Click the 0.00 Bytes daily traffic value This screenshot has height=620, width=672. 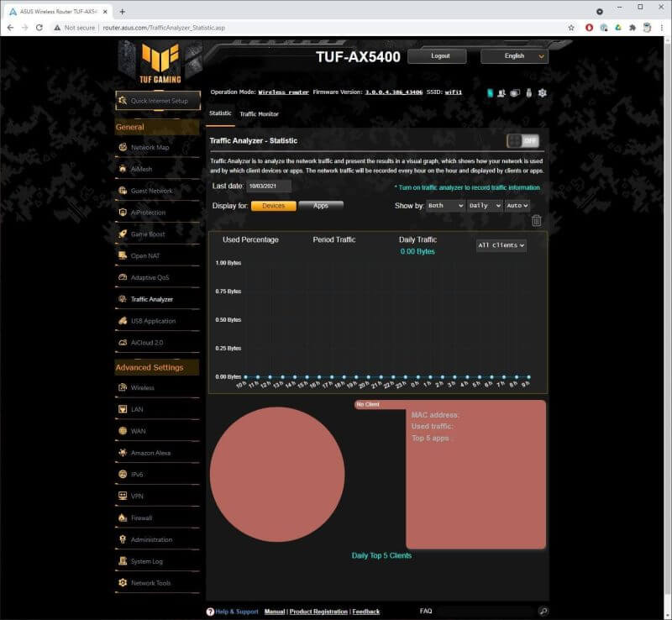[417, 252]
